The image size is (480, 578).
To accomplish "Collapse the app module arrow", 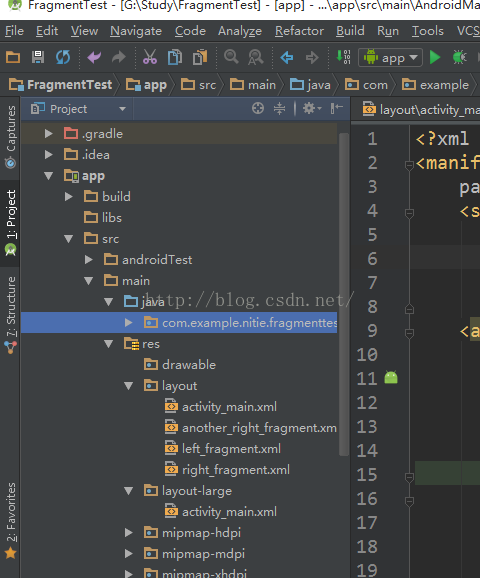I will coord(48,175).
